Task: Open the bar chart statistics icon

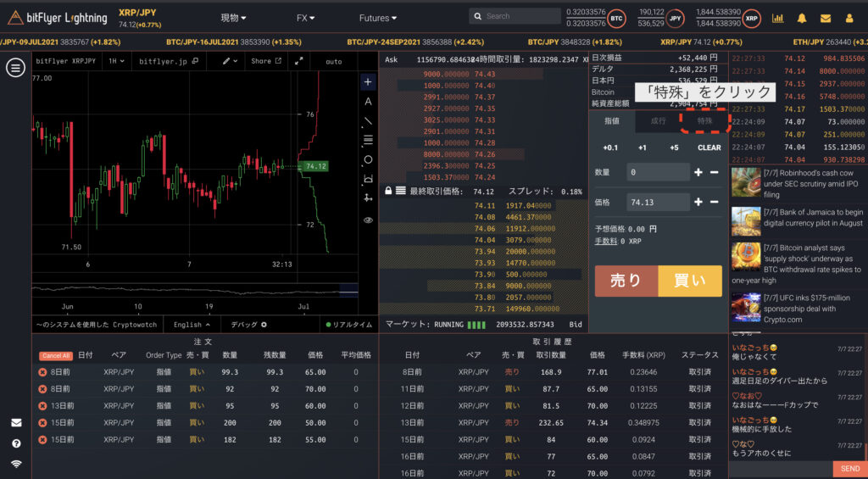Action: tap(778, 19)
